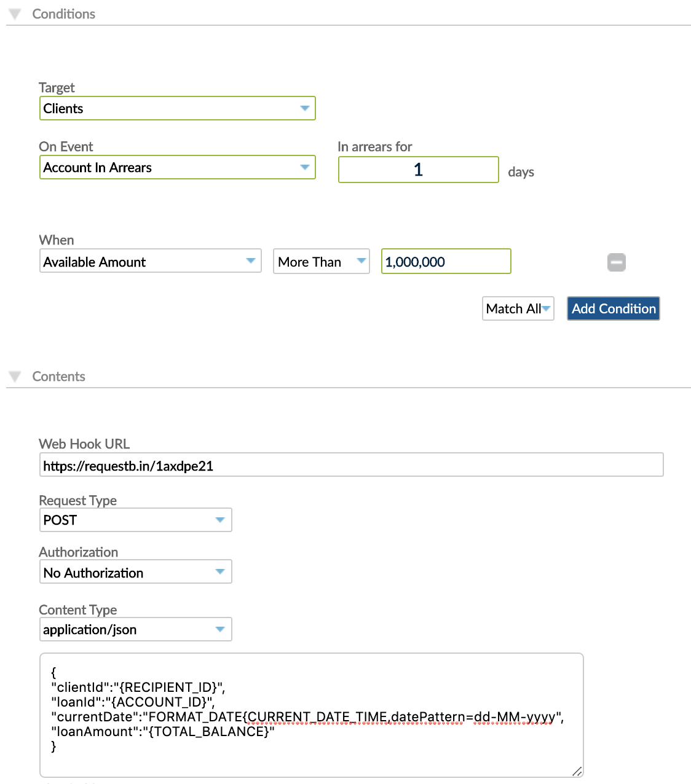691x784 pixels.
Task: Click the arrears days value field
Action: pyautogui.click(x=418, y=169)
